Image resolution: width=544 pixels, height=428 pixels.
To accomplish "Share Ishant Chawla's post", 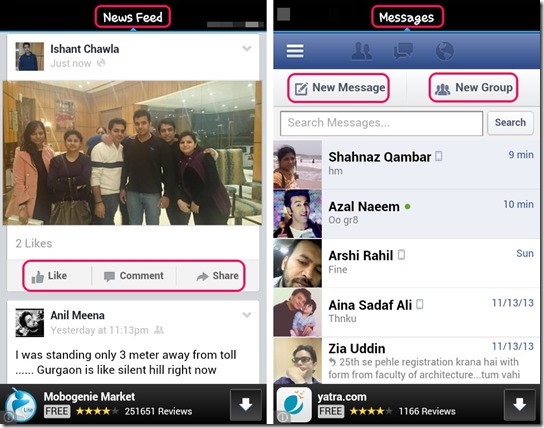I will point(218,276).
